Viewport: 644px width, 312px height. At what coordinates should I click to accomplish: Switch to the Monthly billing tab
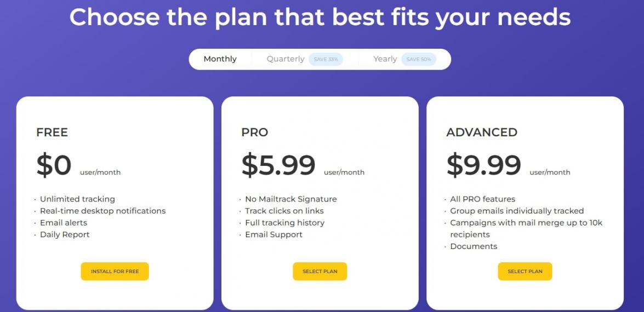pyautogui.click(x=220, y=59)
